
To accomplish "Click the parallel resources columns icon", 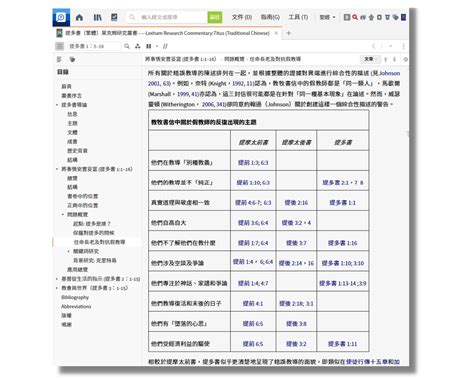I will (x=149, y=46).
